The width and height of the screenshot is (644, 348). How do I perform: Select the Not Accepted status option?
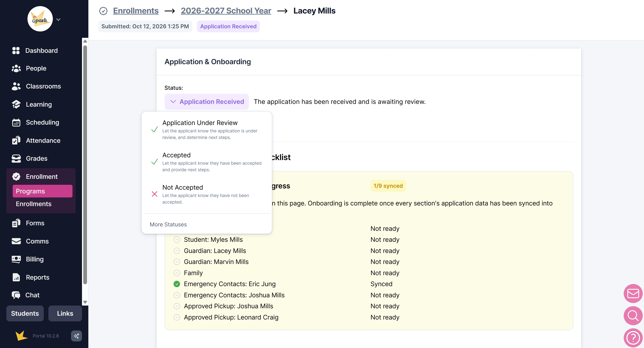(206, 194)
